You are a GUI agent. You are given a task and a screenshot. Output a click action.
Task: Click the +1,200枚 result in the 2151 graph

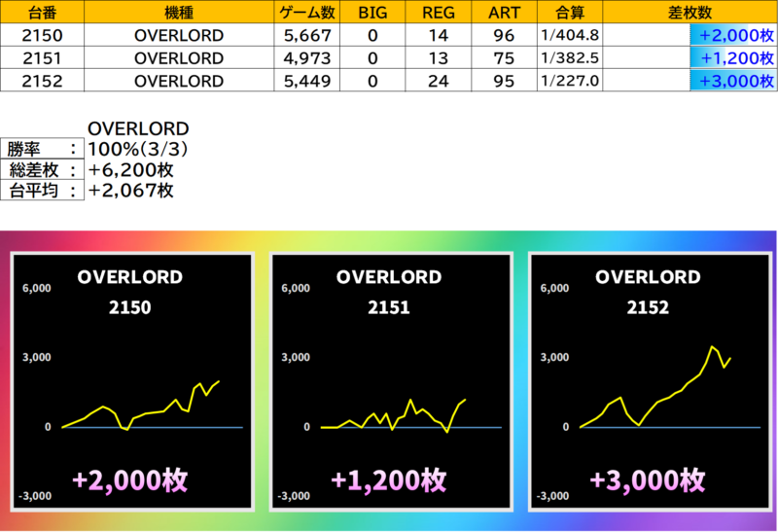point(389,480)
